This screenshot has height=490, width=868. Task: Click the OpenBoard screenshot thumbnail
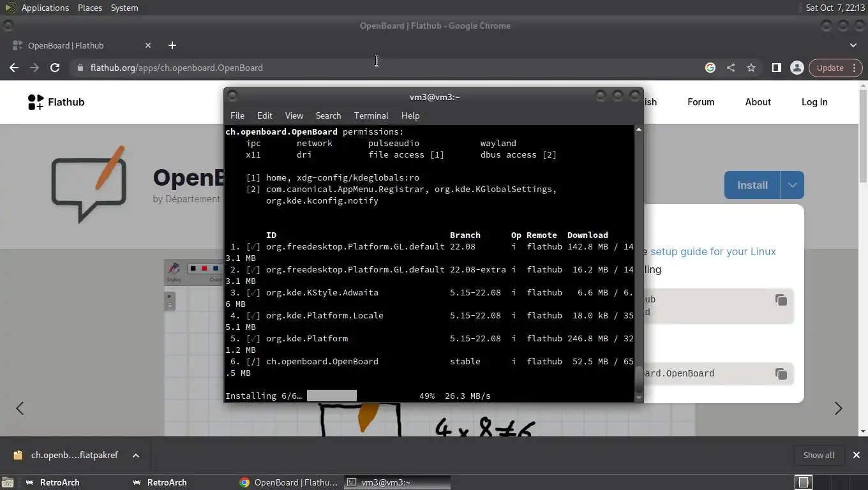point(429,348)
